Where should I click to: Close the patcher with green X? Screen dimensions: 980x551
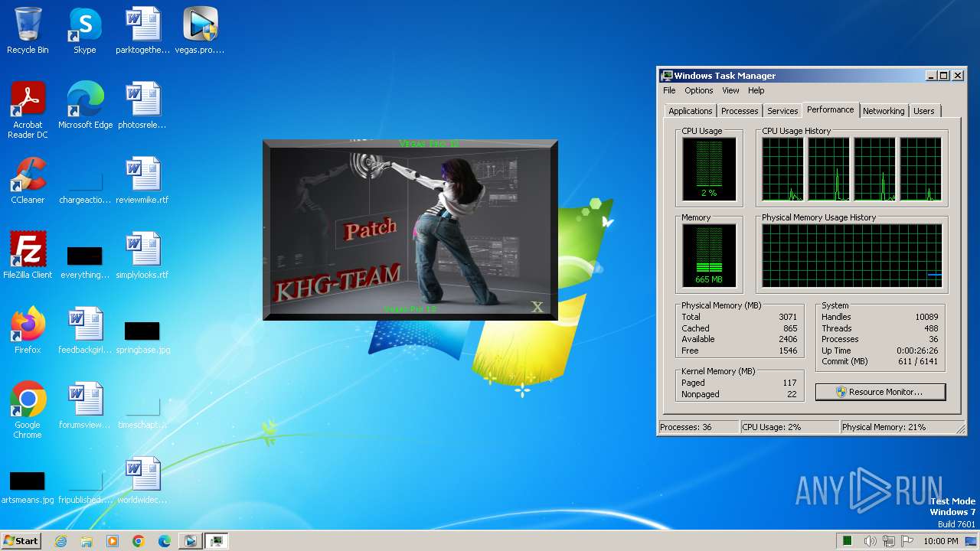coord(537,307)
